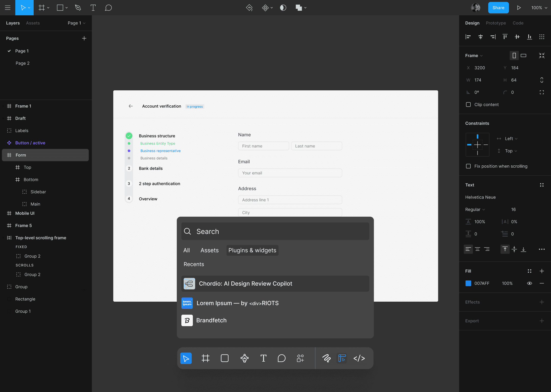This screenshot has width=551, height=392.
Task: Open the Dev Mode code icon
Action: click(x=359, y=358)
